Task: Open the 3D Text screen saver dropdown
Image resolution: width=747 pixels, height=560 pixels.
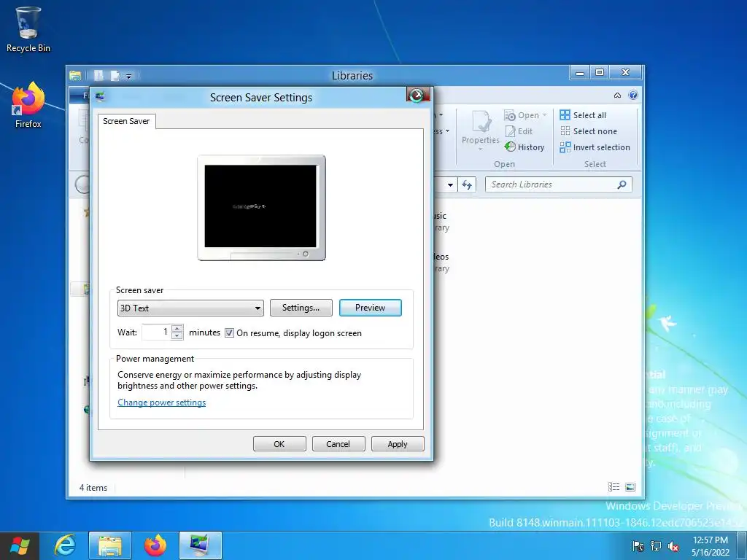Action: [190, 308]
